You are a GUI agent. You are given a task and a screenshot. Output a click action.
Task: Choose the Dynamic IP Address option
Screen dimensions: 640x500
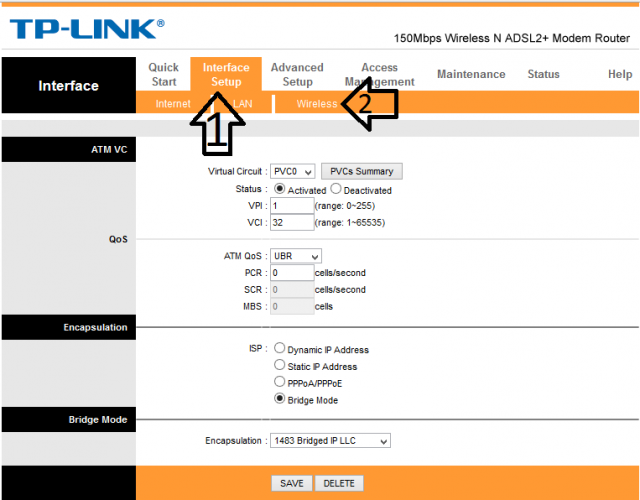click(x=280, y=349)
